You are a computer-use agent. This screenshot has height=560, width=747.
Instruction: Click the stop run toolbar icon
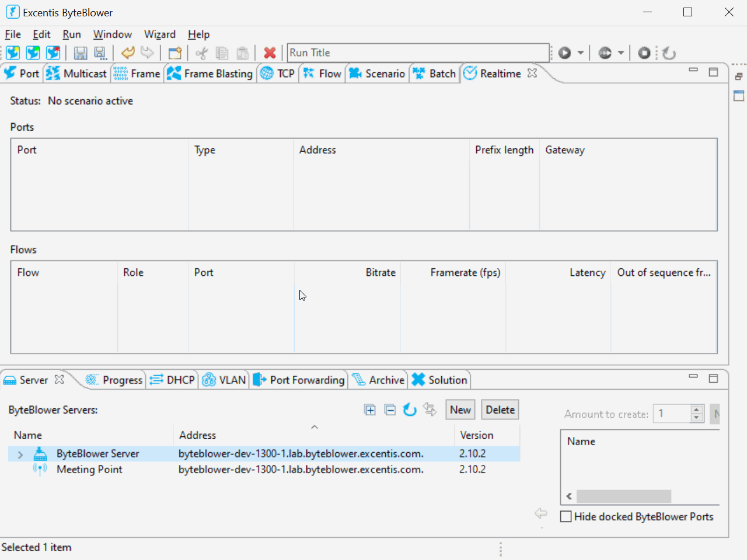(x=644, y=53)
